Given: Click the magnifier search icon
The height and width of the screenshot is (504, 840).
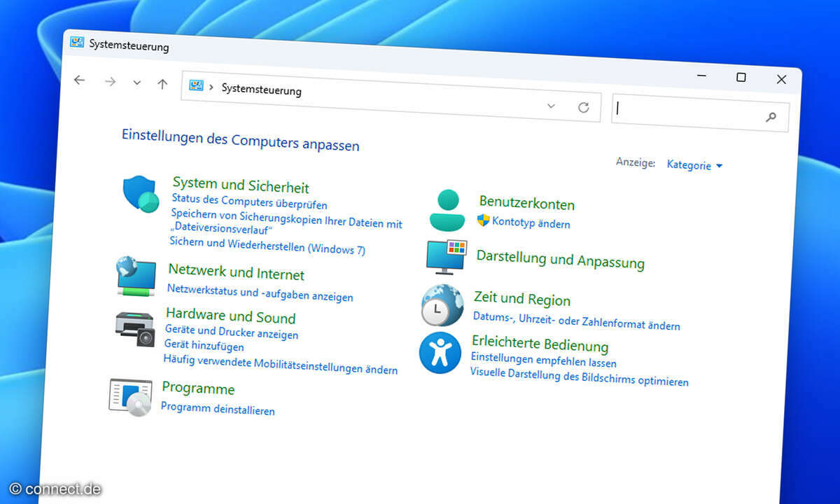Looking at the screenshot, I should 771,117.
